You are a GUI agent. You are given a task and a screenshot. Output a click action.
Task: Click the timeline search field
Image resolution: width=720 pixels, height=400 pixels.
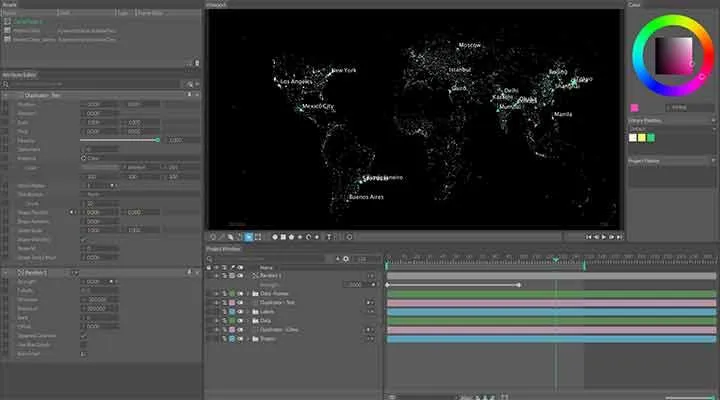click(x=269, y=259)
